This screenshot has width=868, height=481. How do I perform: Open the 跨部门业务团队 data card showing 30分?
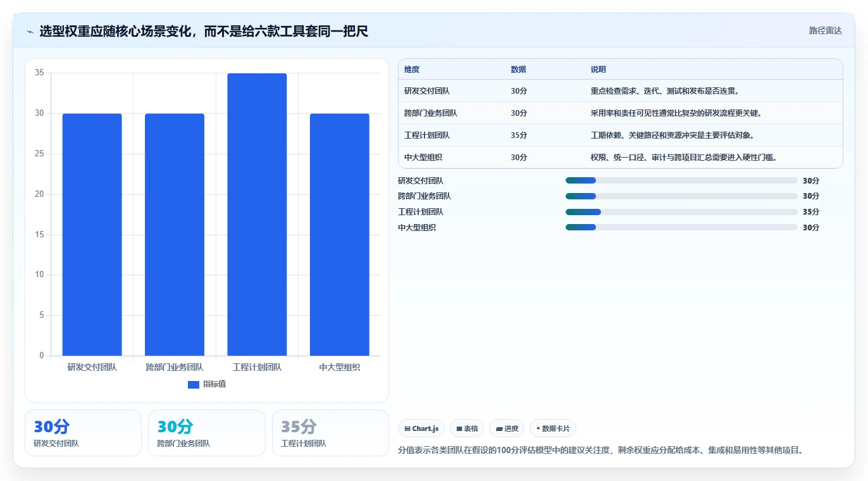click(207, 433)
